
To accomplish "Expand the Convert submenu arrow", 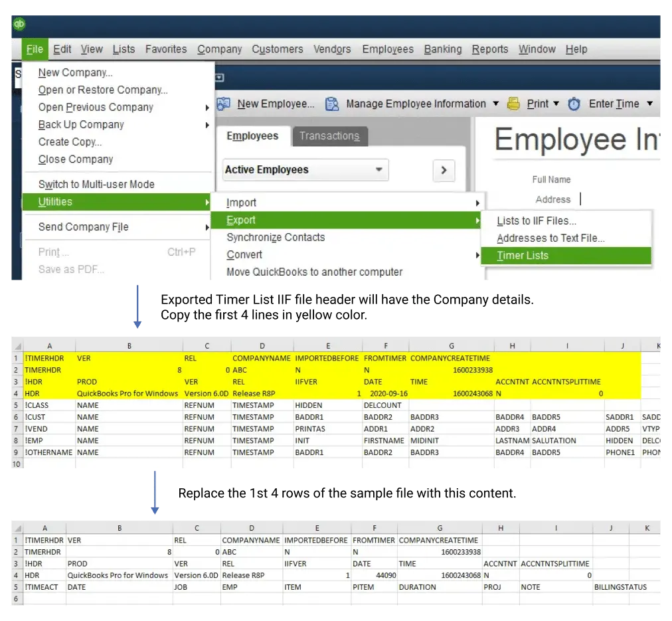I will (477, 255).
